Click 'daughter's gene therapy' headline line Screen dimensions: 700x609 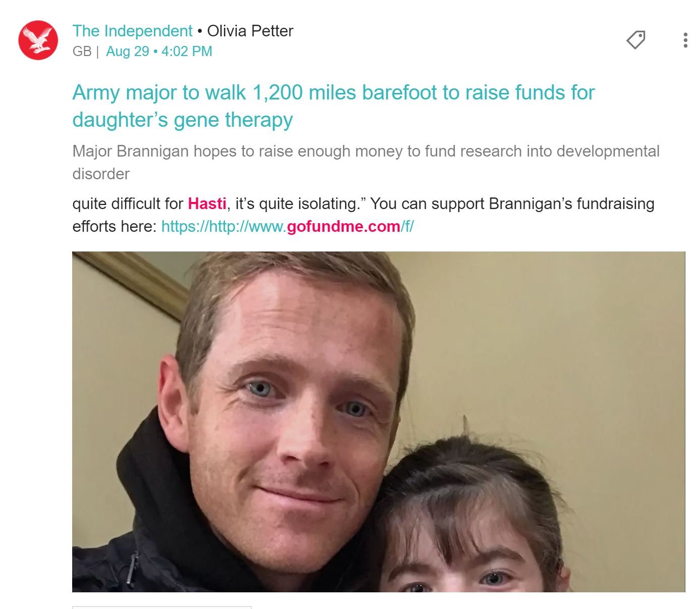(x=183, y=120)
